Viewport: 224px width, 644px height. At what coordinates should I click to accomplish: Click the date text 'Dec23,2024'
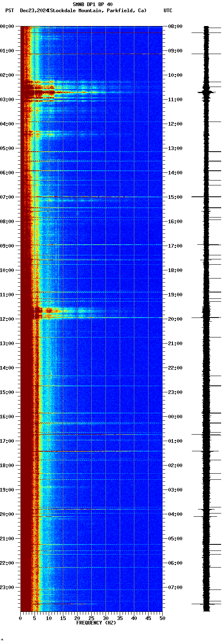click(34, 11)
